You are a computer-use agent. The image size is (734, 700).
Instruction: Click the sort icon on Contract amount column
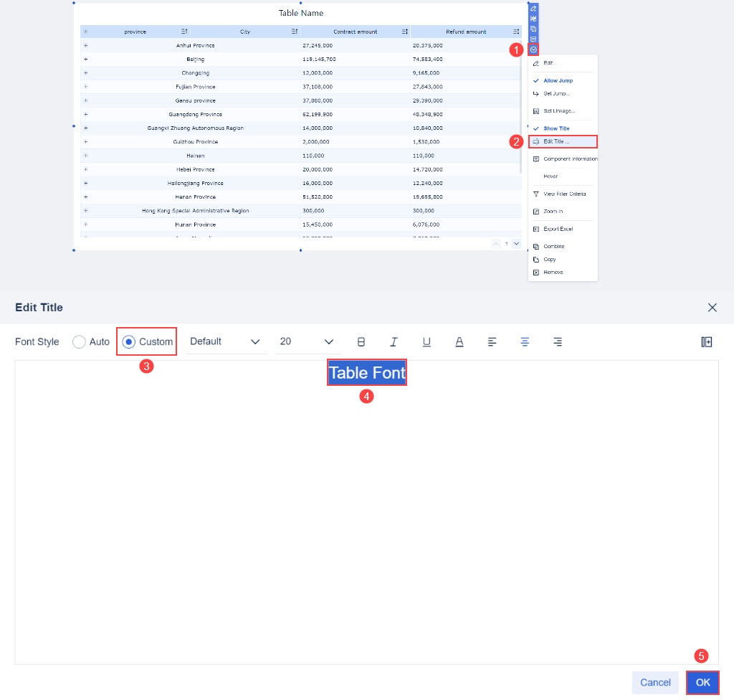pos(406,31)
